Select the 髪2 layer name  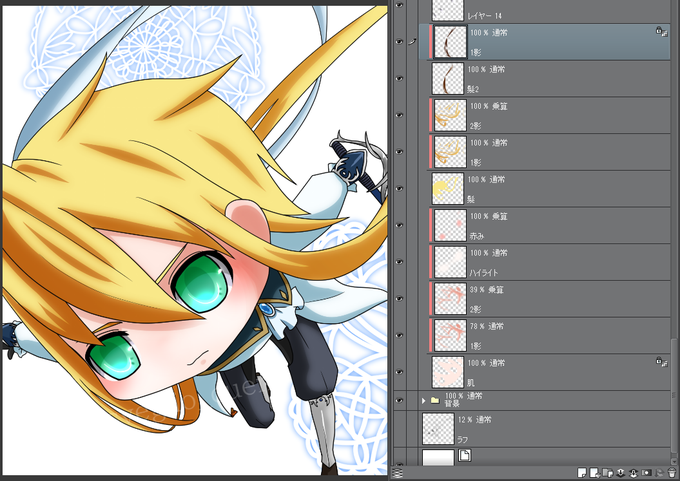pos(473,89)
